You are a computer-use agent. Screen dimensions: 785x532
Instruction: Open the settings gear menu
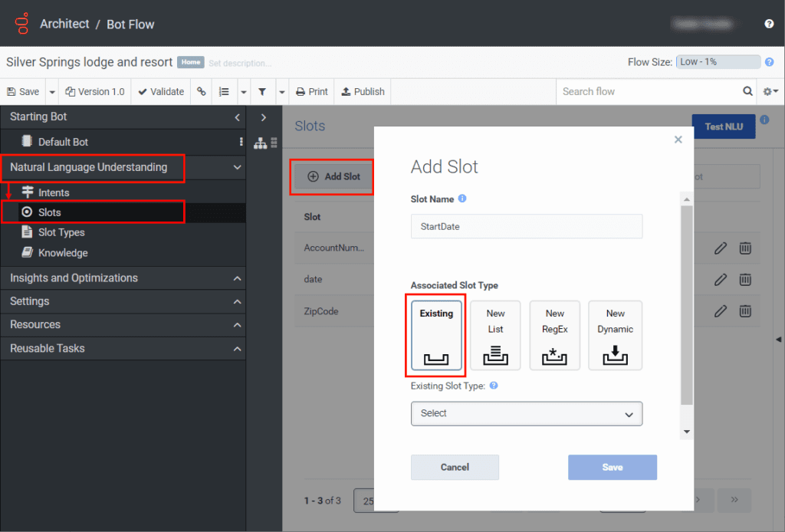770,91
